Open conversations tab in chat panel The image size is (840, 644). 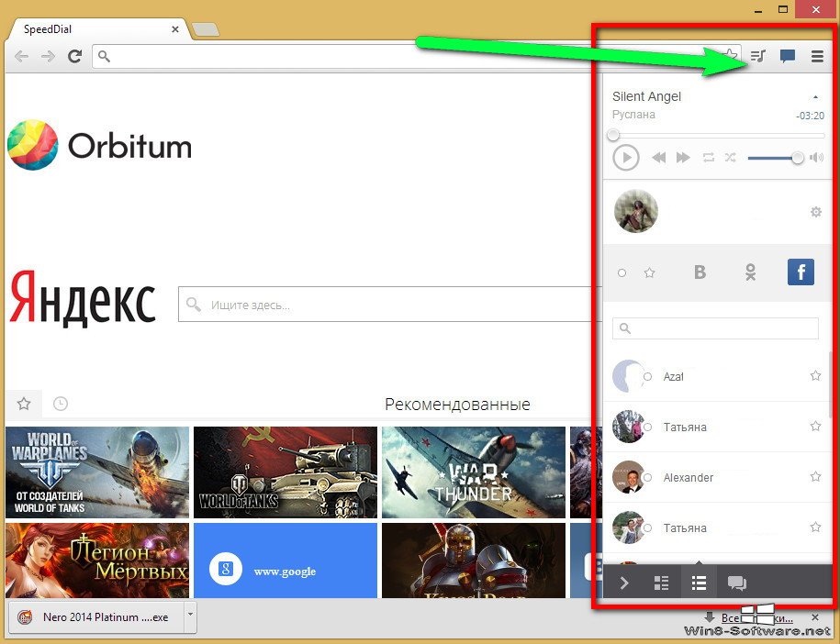click(x=736, y=583)
